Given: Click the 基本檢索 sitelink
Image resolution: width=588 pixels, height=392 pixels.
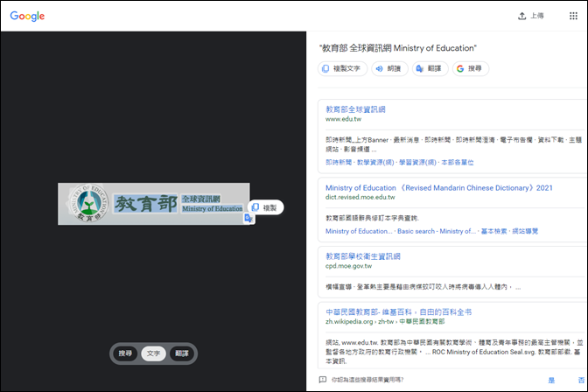Looking at the screenshot, I should pyautogui.click(x=493, y=231).
